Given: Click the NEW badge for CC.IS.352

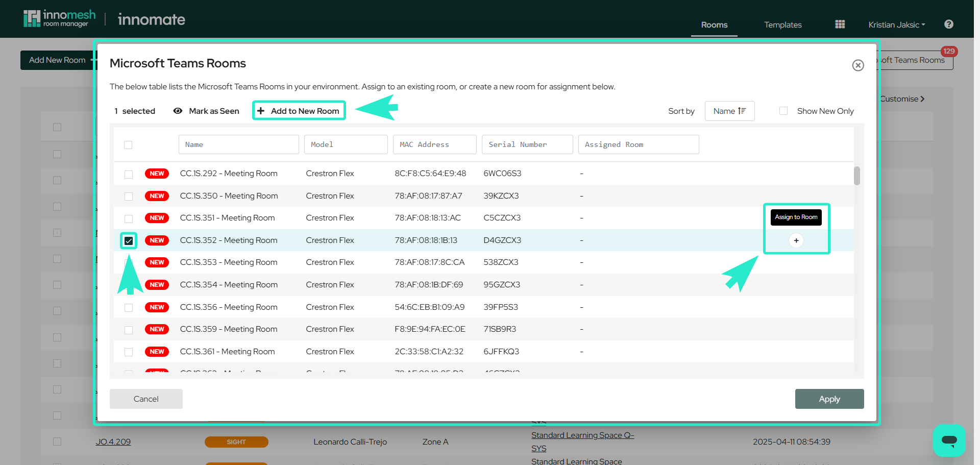Looking at the screenshot, I should point(157,240).
